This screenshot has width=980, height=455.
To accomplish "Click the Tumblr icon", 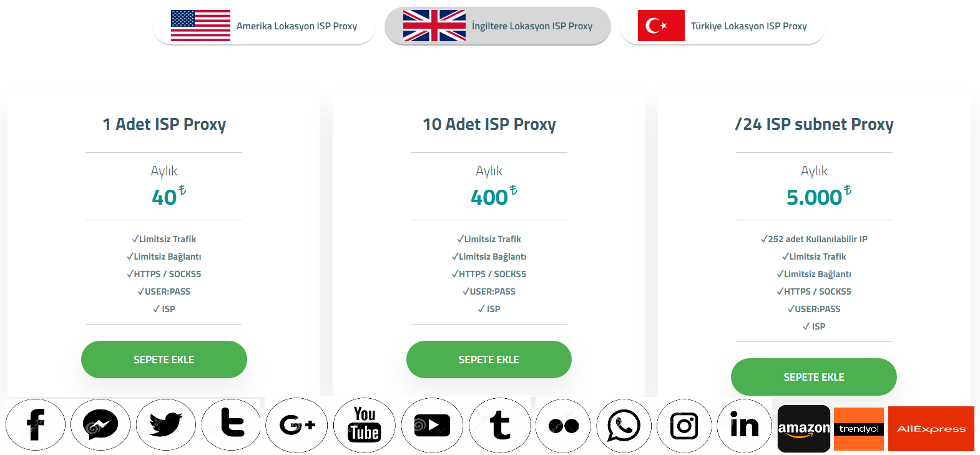I will click(x=500, y=425).
